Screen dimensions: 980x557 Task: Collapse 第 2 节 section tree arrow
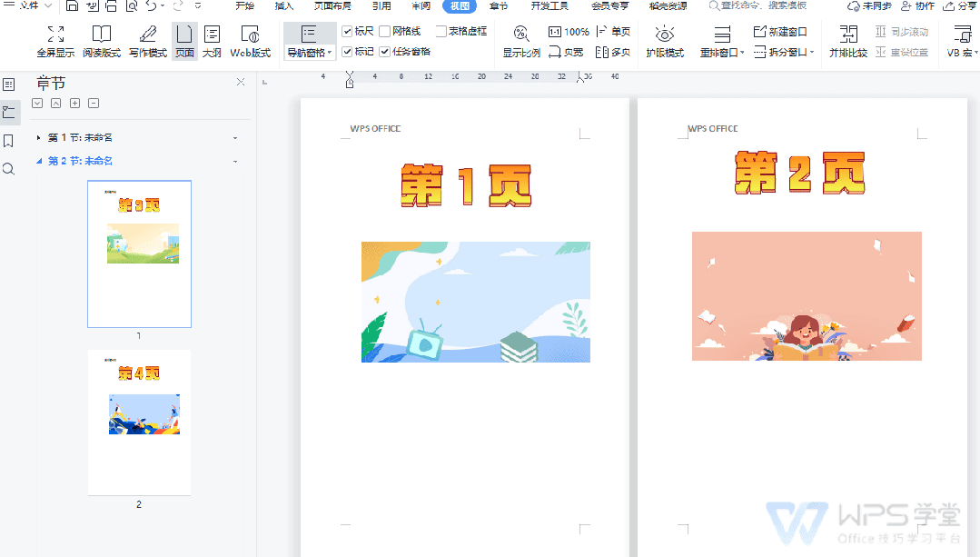coord(39,162)
